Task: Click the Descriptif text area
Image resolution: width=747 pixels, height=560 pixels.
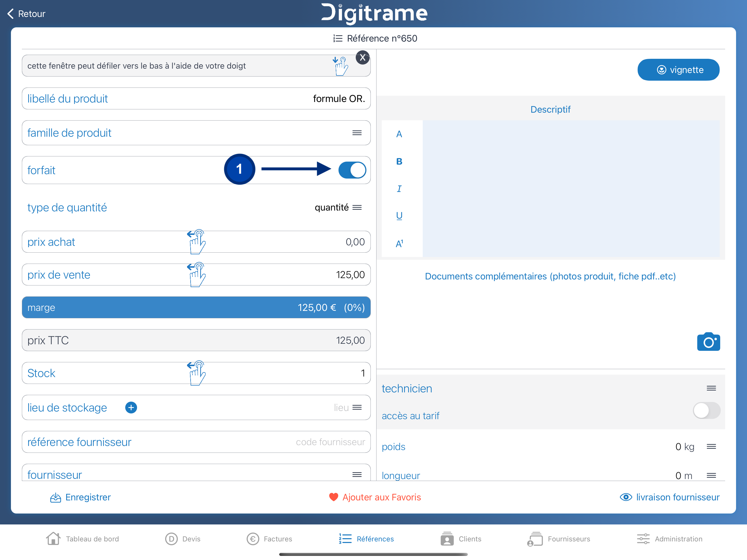Action: pyautogui.click(x=571, y=189)
